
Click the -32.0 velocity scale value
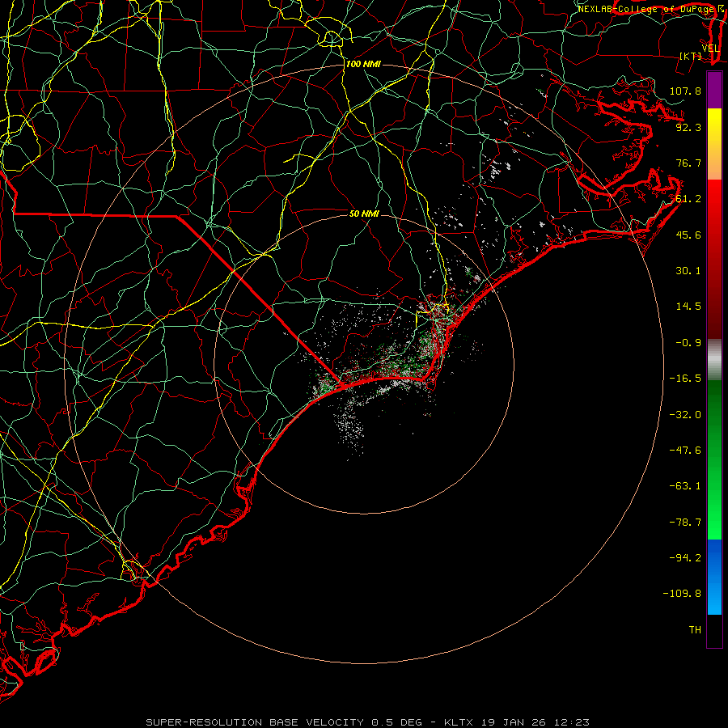(x=685, y=415)
